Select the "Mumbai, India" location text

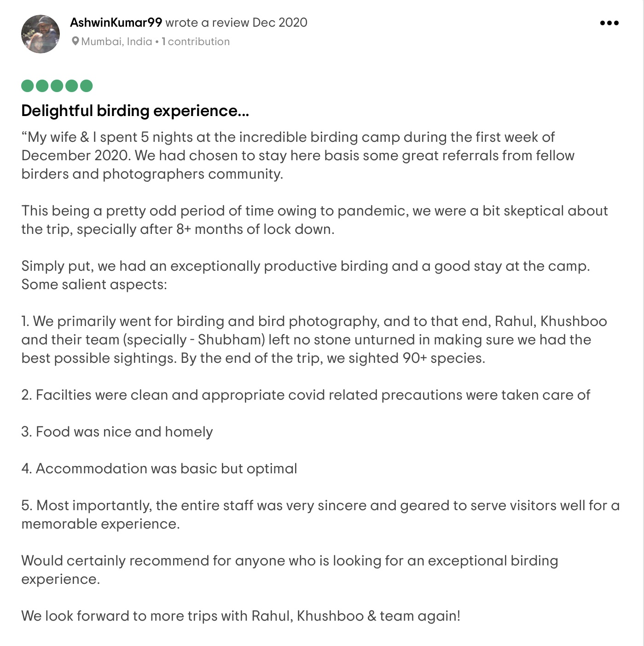[116, 41]
